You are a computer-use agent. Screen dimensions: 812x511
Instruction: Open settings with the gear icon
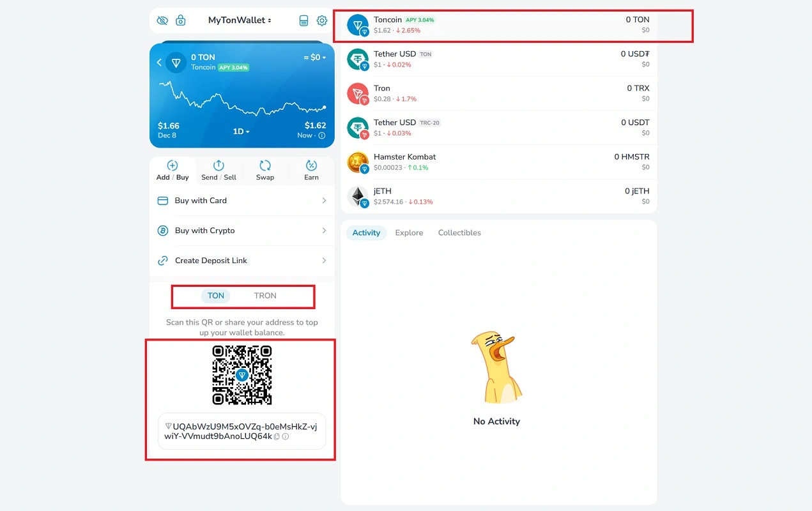(x=322, y=20)
